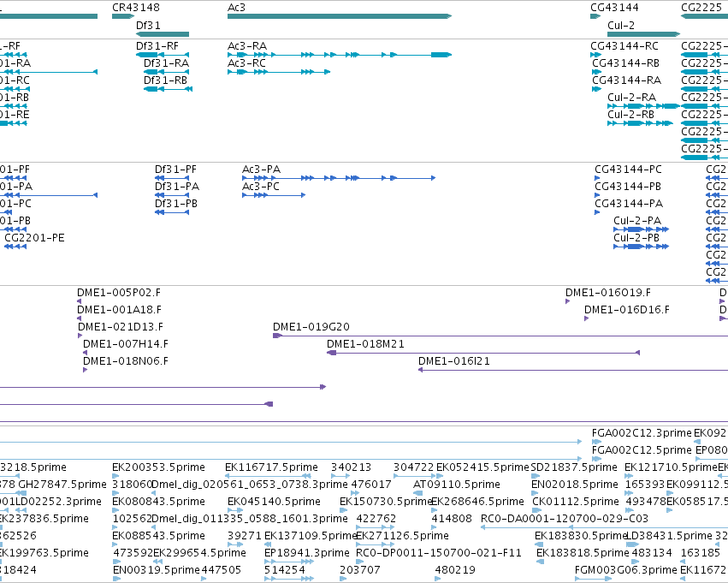Open protein Cul-2-PA
Screen dimensions: 728x583
click(637, 221)
